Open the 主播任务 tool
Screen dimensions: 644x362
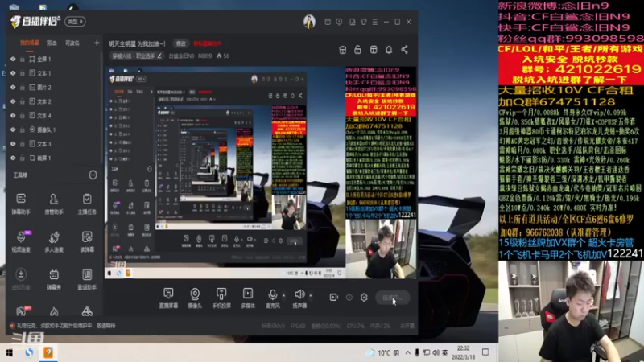pyautogui.click(x=87, y=204)
